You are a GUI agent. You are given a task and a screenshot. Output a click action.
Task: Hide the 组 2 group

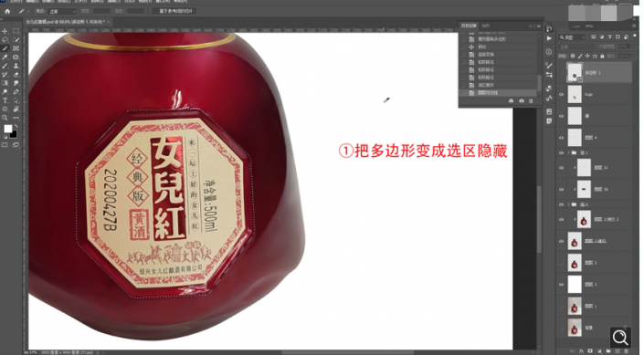click(x=562, y=204)
